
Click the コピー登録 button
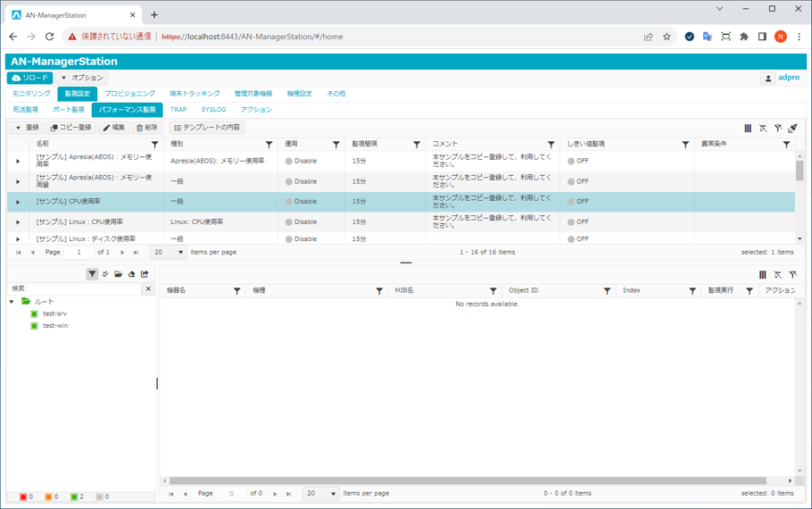tap(71, 128)
